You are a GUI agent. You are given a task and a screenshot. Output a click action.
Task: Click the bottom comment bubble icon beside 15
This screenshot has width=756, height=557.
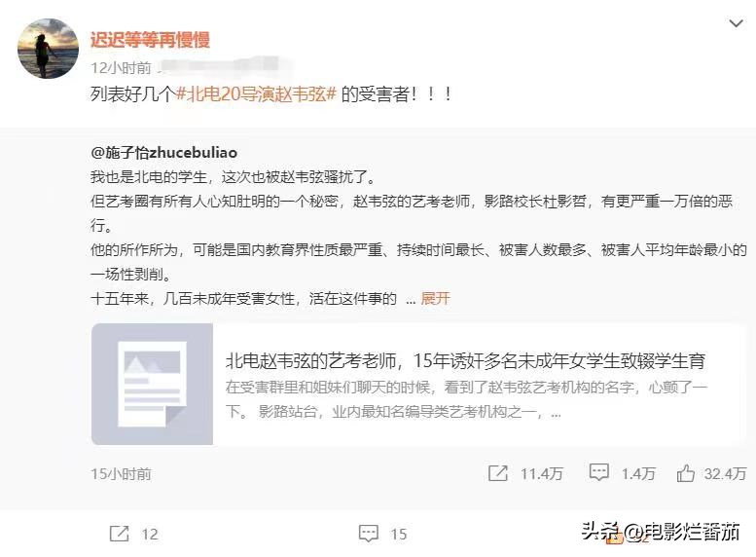click(x=369, y=534)
